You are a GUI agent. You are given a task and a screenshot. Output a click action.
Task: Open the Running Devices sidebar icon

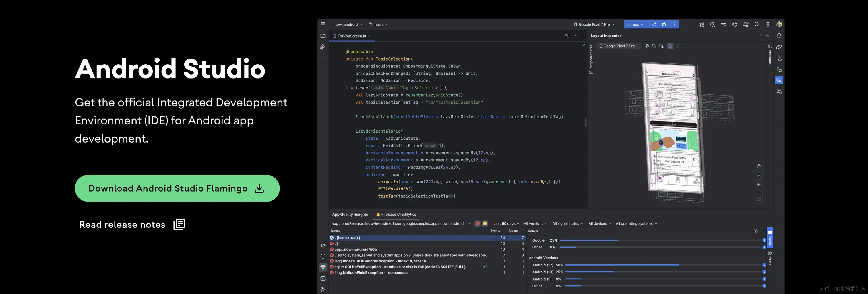pos(779,69)
